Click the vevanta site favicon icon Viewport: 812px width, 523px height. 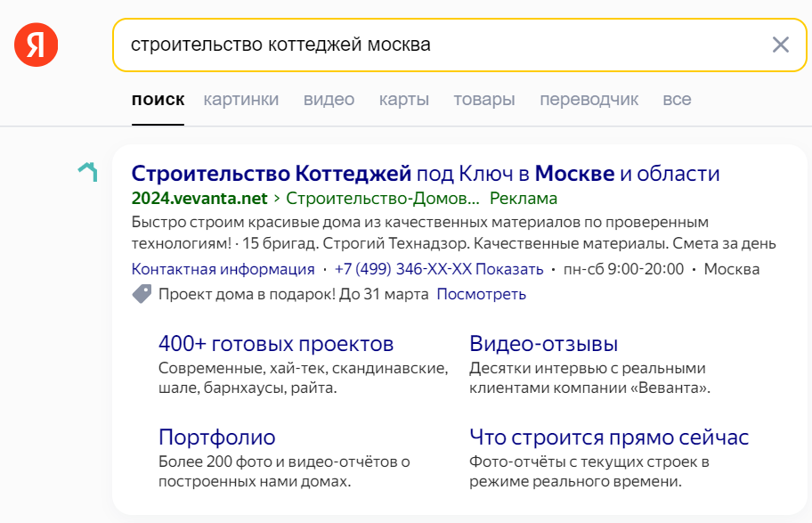tap(88, 172)
